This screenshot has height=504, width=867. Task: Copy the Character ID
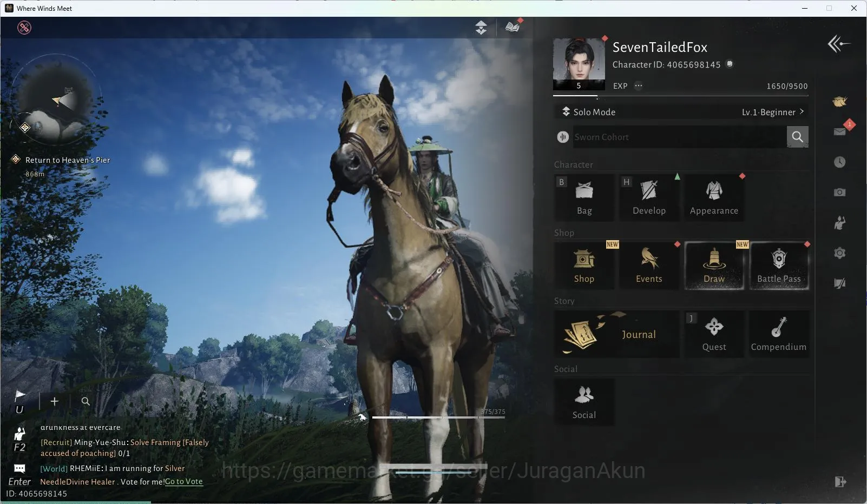tap(730, 64)
